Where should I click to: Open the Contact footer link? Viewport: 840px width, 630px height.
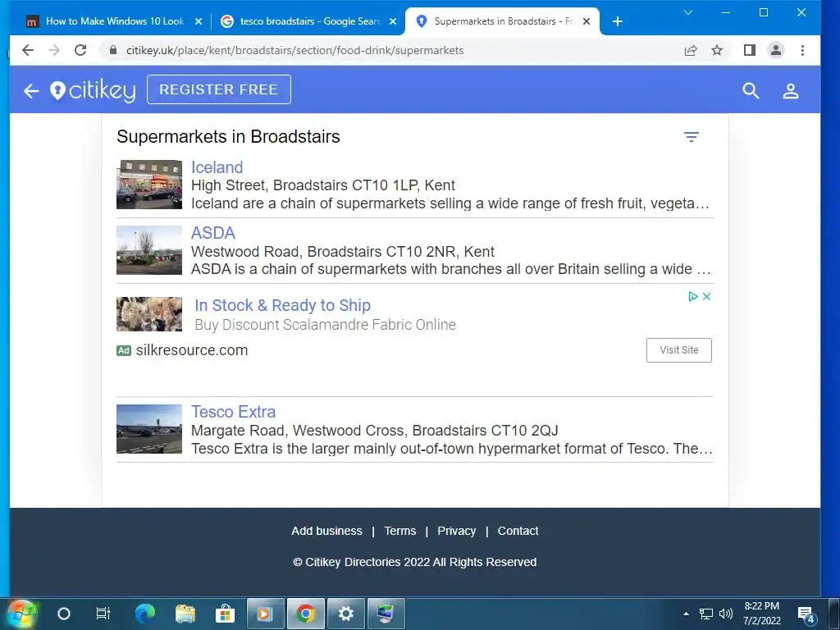[518, 531]
